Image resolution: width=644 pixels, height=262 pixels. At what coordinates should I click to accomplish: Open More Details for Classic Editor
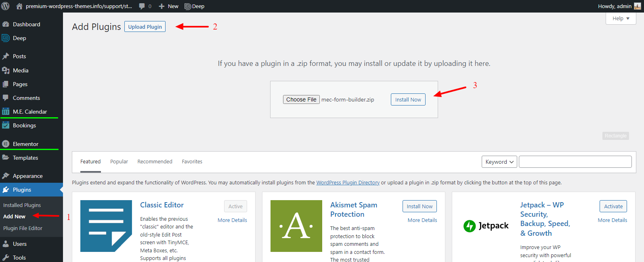coord(232,220)
